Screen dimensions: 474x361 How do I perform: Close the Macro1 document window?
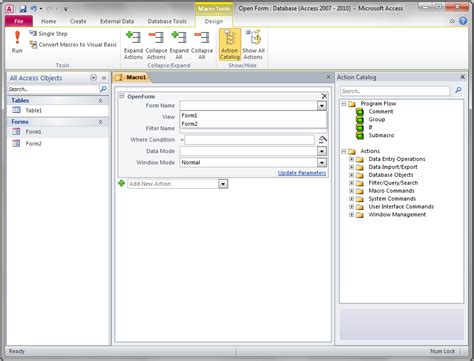[328, 77]
